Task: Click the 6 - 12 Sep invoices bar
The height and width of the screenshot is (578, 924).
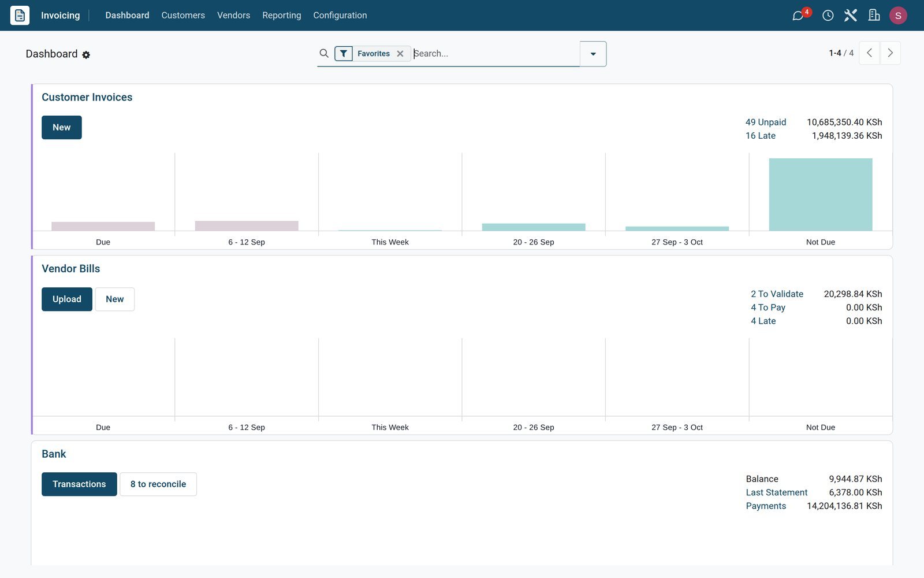Action: point(247,226)
